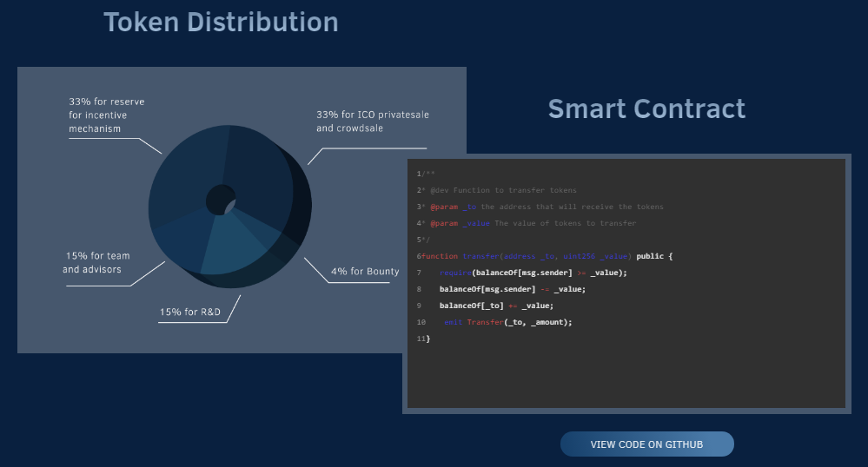Screen dimensions: 868x467
Task: Click the '@param _value' comment line
Action: pyautogui.click(x=527, y=224)
